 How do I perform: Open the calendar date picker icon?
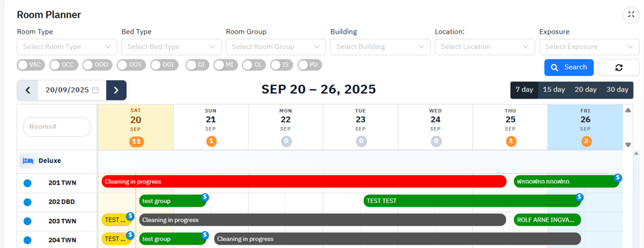coord(95,90)
